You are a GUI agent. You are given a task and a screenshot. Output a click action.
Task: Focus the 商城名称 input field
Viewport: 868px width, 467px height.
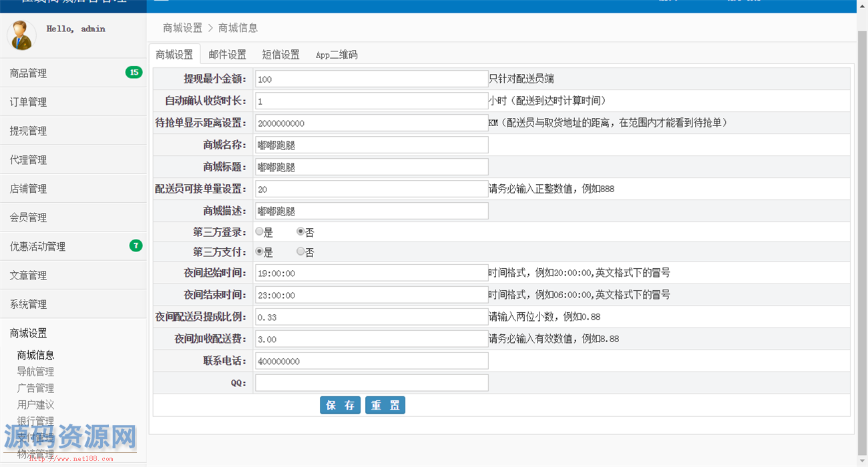[372, 145]
